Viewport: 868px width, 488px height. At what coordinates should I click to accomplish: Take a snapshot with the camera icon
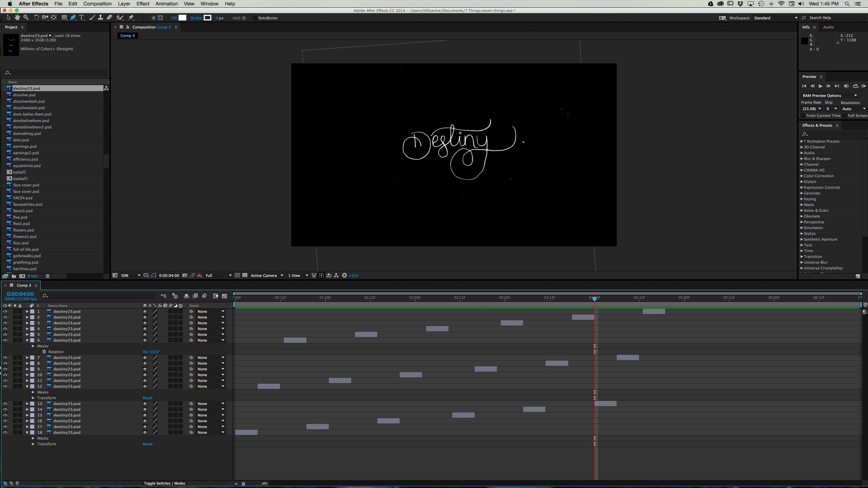(184, 276)
